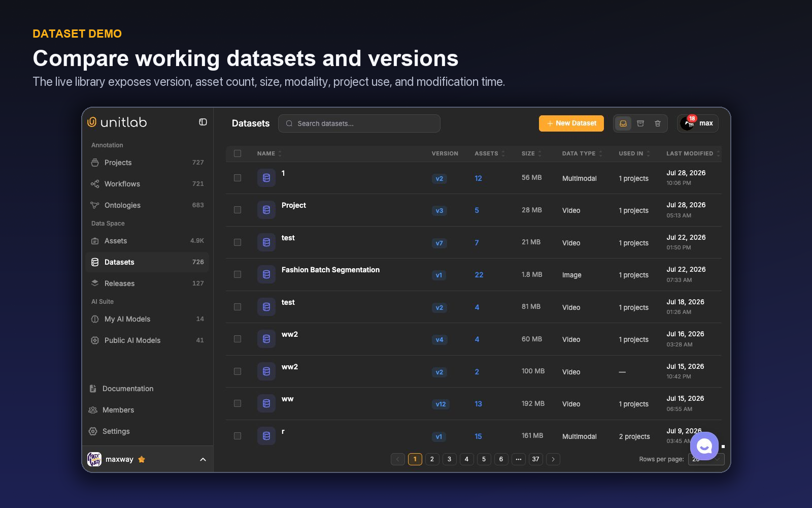Click the dataset icon for row '1'

pyautogui.click(x=266, y=178)
